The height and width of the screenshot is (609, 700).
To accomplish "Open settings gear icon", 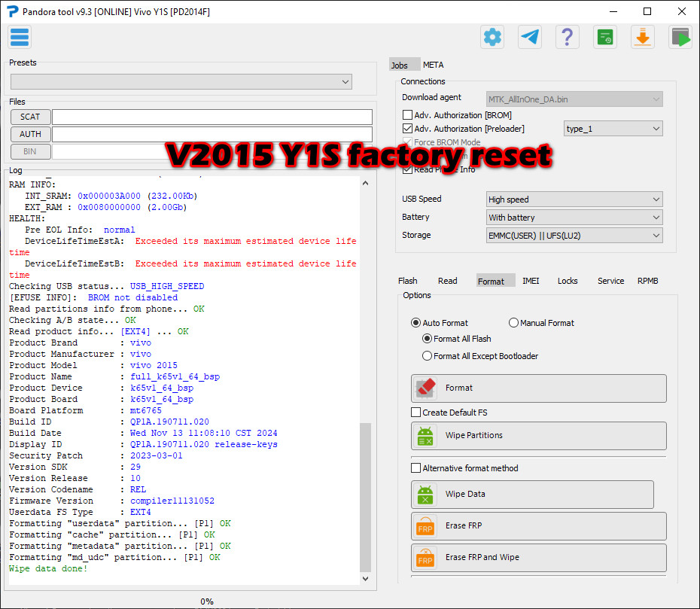I will tap(492, 37).
